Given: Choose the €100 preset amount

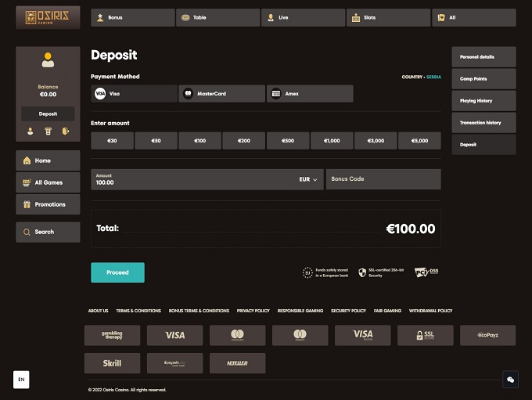Looking at the screenshot, I should pos(199,141).
